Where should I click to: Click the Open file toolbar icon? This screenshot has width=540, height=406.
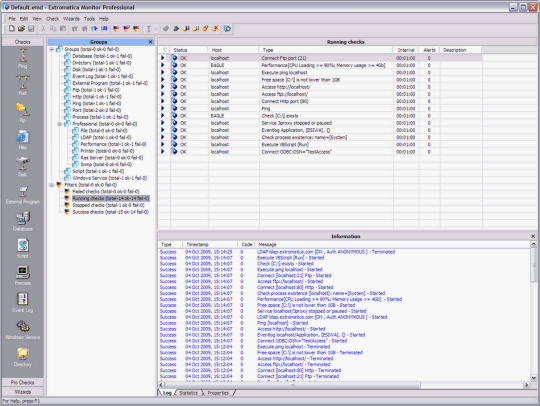click(x=21, y=29)
